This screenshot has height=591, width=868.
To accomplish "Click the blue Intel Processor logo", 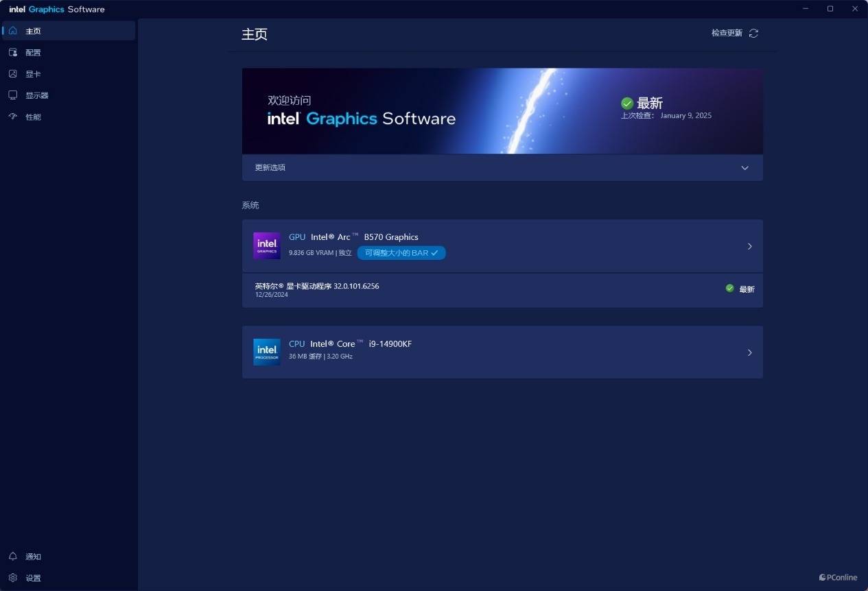I will click(x=266, y=352).
